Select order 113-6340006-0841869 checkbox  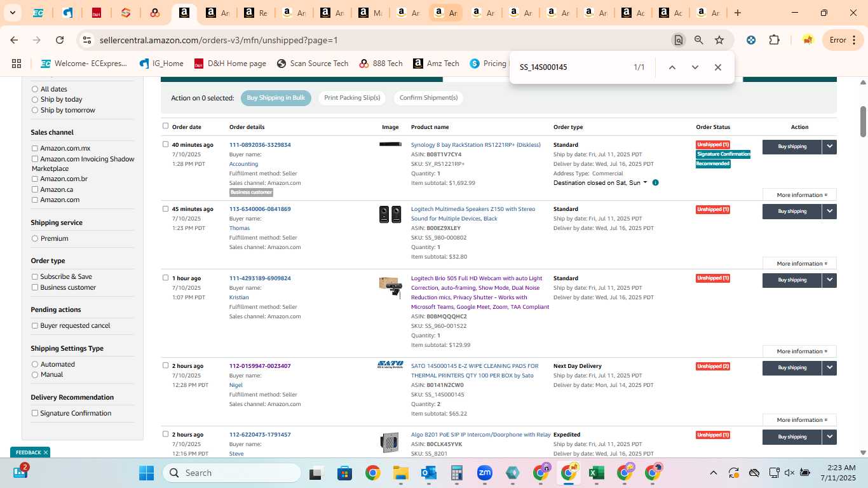click(x=166, y=208)
